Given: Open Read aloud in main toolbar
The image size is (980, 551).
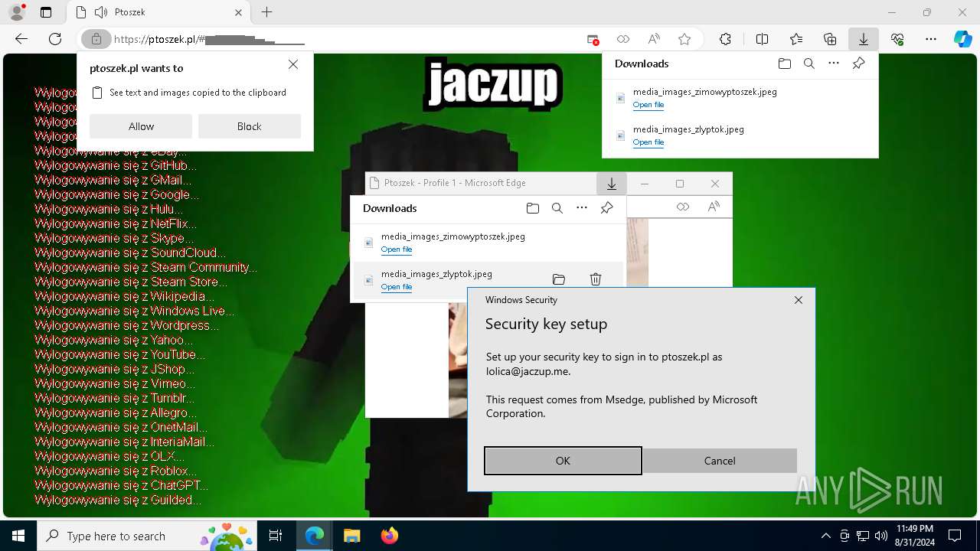Looking at the screenshot, I should (654, 39).
